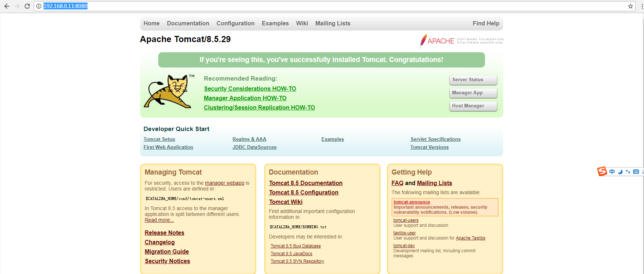The height and width of the screenshot is (274, 644).
Task: Click the browser back arrow
Action: 7,6
